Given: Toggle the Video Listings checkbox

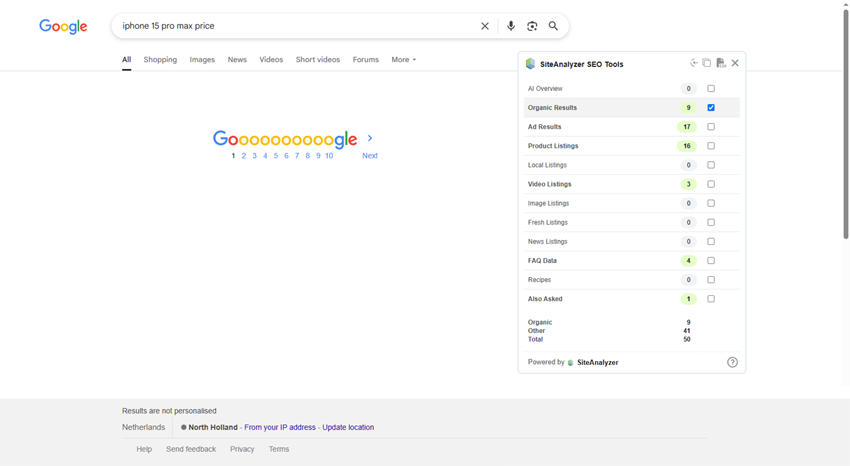Looking at the screenshot, I should tap(711, 184).
